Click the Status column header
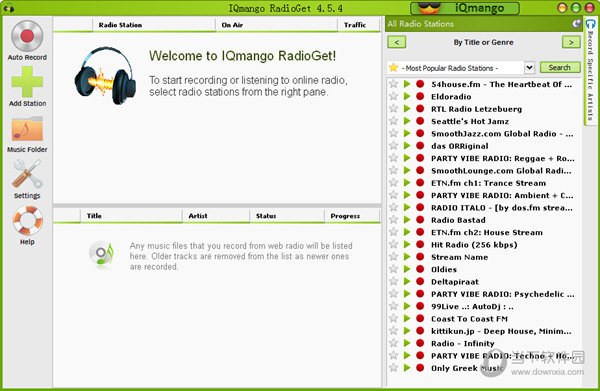Viewport: 600px width, 391px height. (x=287, y=216)
